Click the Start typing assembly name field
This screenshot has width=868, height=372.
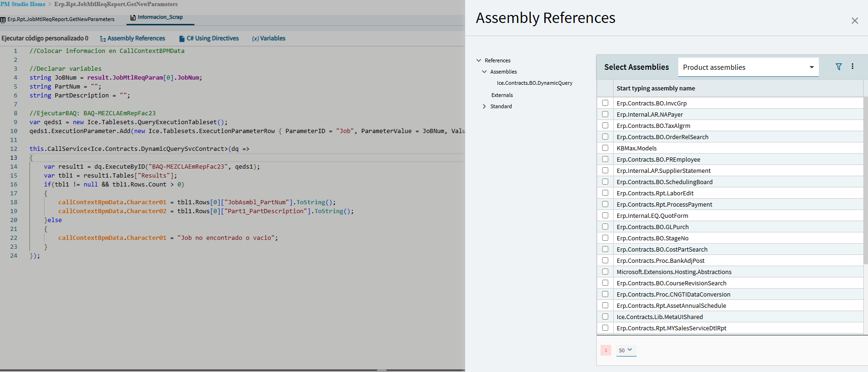coord(738,88)
